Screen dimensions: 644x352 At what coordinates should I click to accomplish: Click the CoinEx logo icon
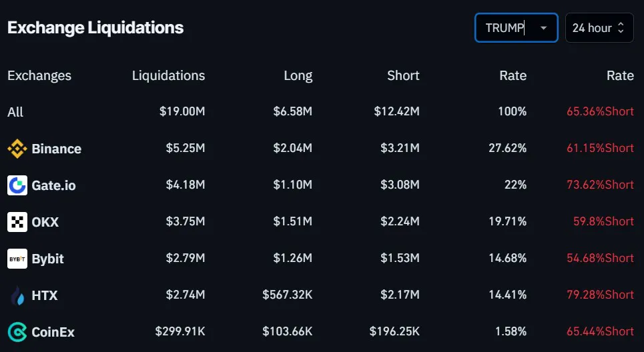[17, 332]
